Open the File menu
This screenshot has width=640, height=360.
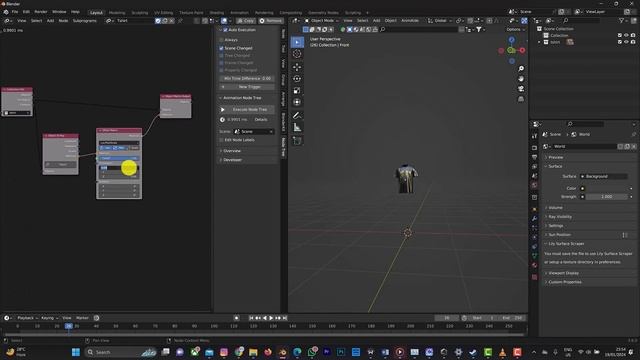[x=15, y=12]
